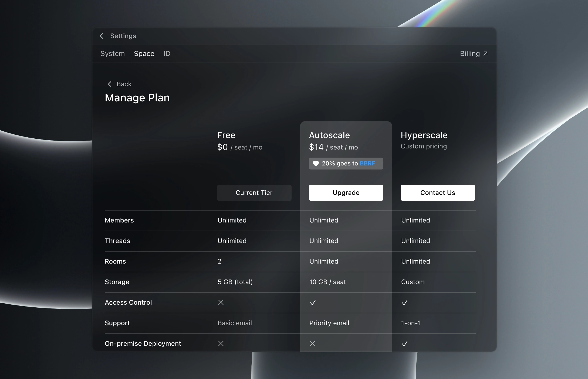Click the Priority email support value
Viewport: 588px width, 379px height.
pos(329,323)
